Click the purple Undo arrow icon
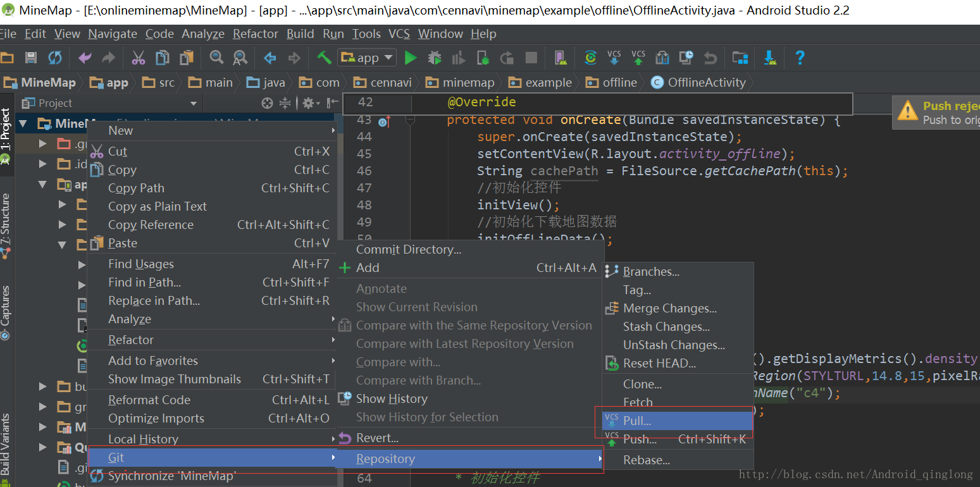 click(x=85, y=58)
